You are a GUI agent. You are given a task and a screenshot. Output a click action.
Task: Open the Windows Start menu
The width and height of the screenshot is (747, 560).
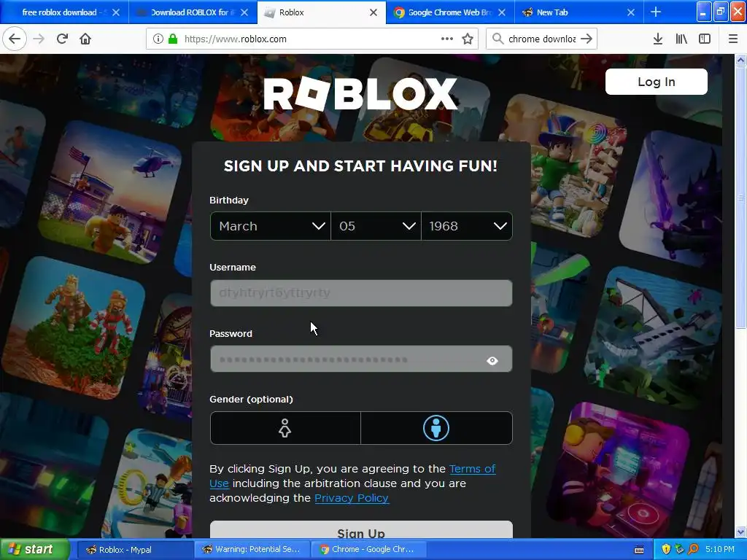coord(34,549)
